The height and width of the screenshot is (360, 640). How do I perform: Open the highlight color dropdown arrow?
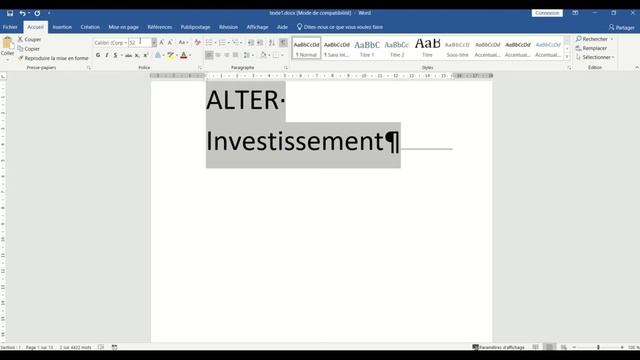[177, 55]
